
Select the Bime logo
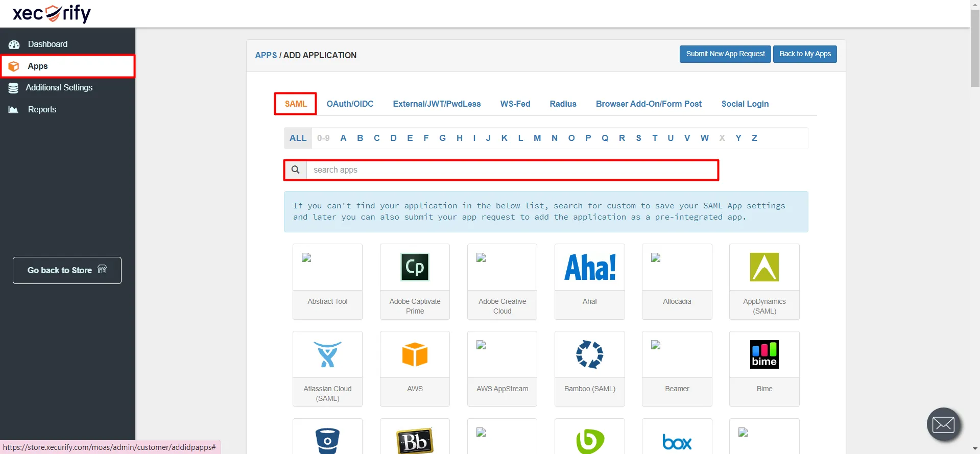tap(764, 354)
